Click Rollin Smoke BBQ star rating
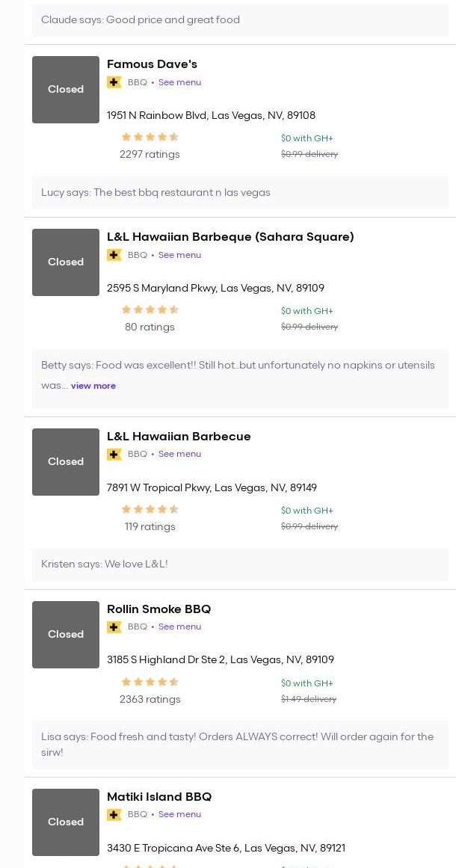Viewport: 456px width, 868px height. pos(150,682)
